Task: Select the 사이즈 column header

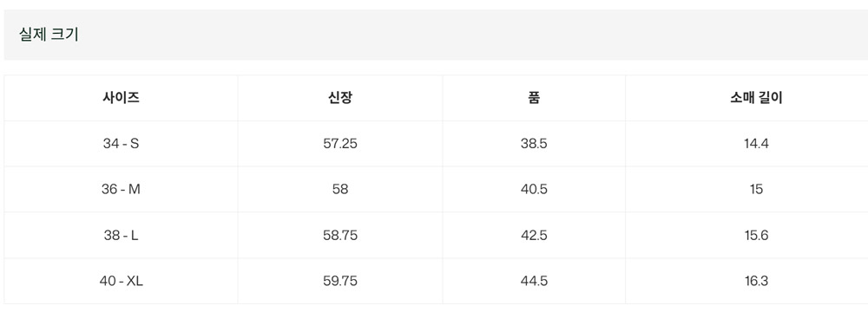Action: click(121, 98)
